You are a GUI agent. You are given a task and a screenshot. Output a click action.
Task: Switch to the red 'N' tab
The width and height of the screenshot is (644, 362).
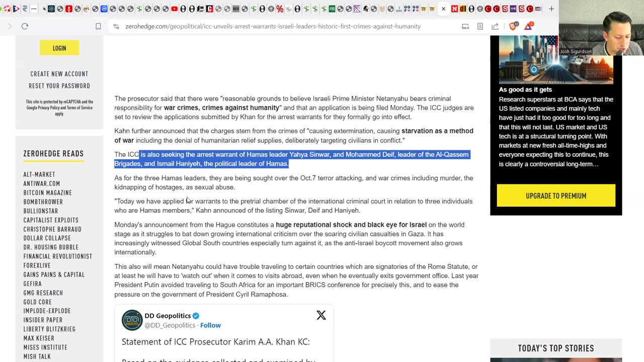pos(454,9)
